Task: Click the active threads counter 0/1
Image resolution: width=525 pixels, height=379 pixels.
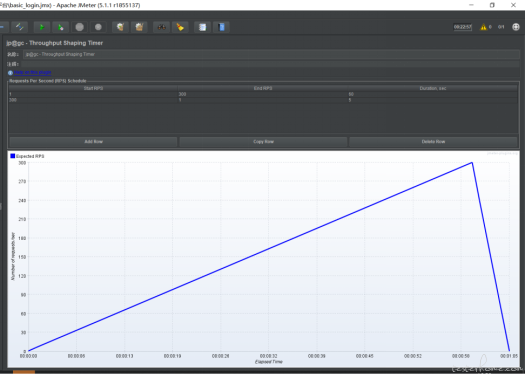Action: click(x=501, y=27)
